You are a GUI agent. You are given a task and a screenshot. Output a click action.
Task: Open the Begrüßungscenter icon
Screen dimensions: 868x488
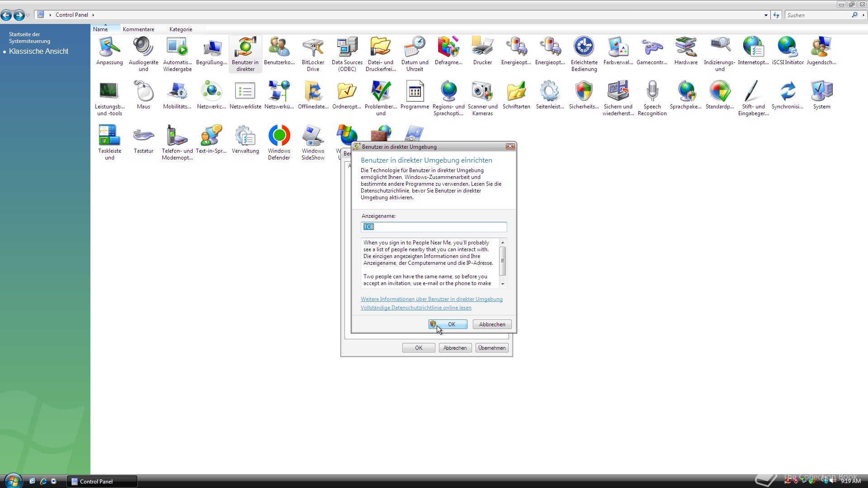coord(211,51)
